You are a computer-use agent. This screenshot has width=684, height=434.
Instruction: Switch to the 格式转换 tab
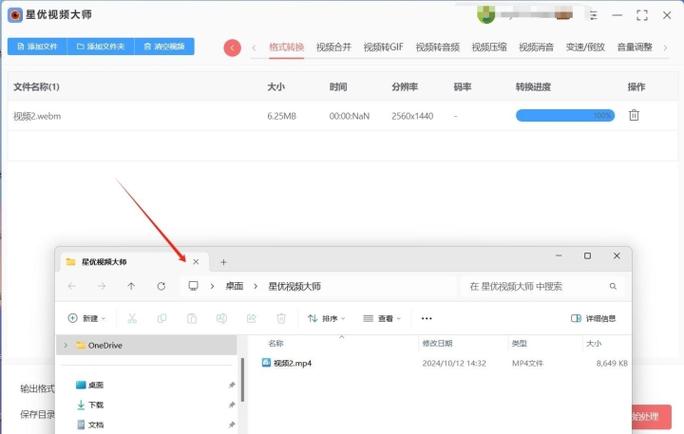pyautogui.click(x=286, y=47)
